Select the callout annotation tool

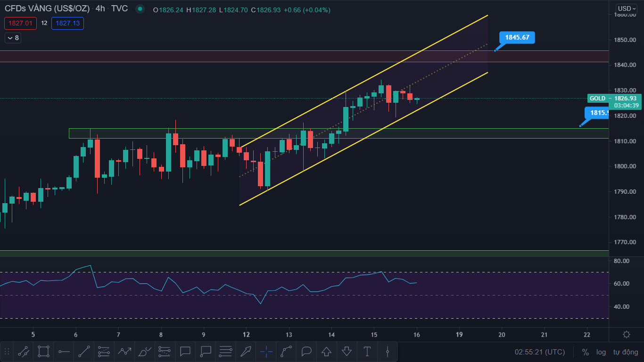click(x=206, y=352)
